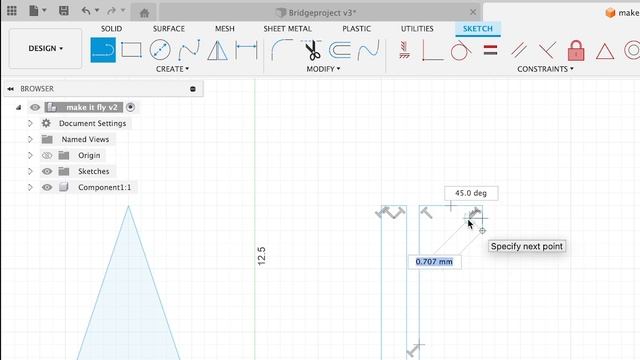Click the BROWSER panel options dot
Viewport: 640px width, 360px height.
(x=193, y=89)
